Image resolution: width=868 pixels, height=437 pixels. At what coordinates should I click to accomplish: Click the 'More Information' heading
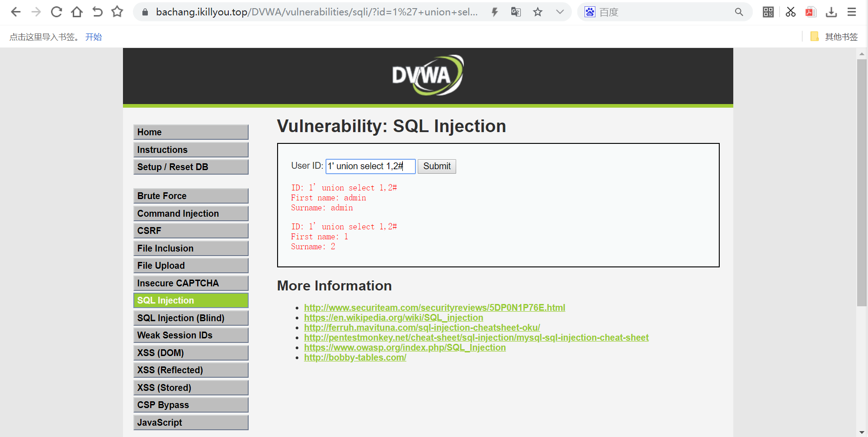point(335,286)
